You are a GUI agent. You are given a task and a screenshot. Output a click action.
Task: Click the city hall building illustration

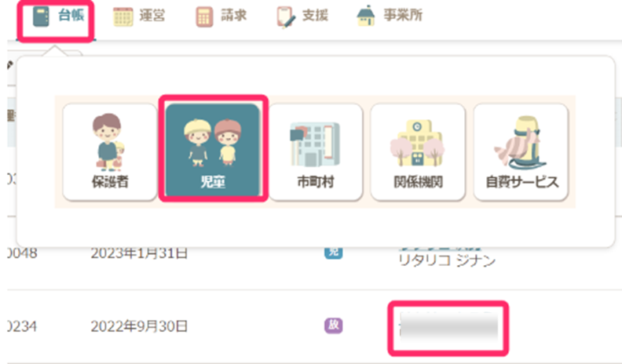[316, 144]
